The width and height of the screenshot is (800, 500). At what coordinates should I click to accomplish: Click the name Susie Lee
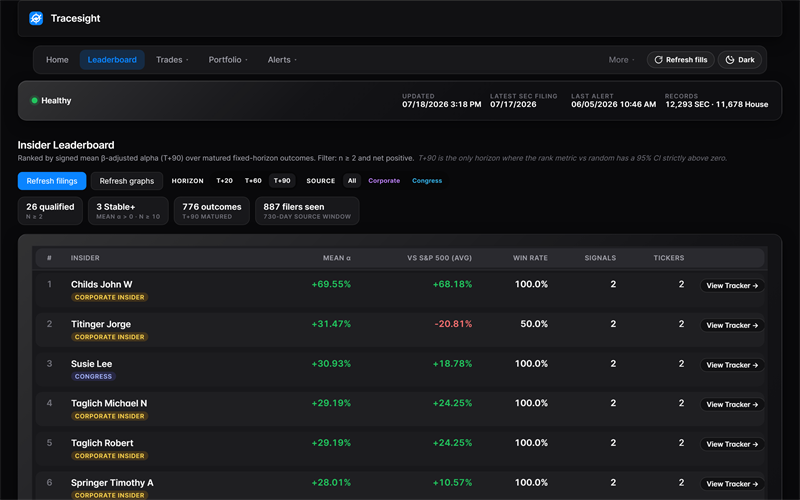(91, 364)
